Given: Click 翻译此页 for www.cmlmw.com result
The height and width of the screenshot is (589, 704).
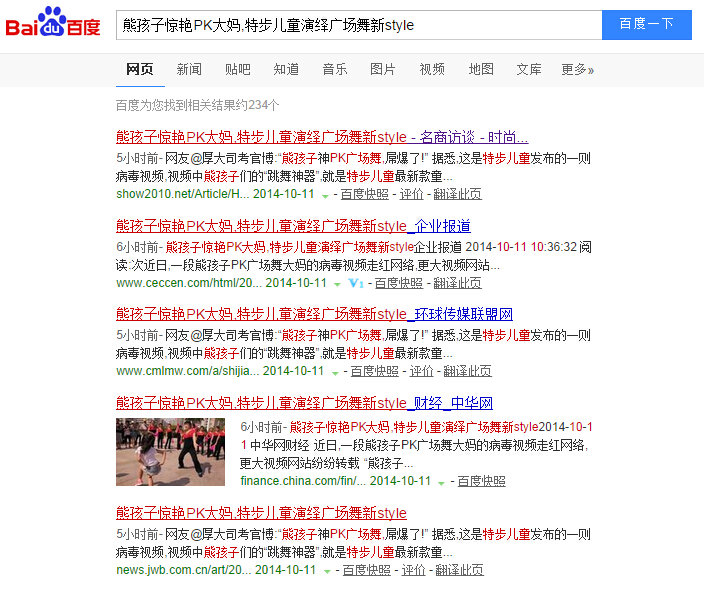Looking at the screenshot, I should click(467, 371).
